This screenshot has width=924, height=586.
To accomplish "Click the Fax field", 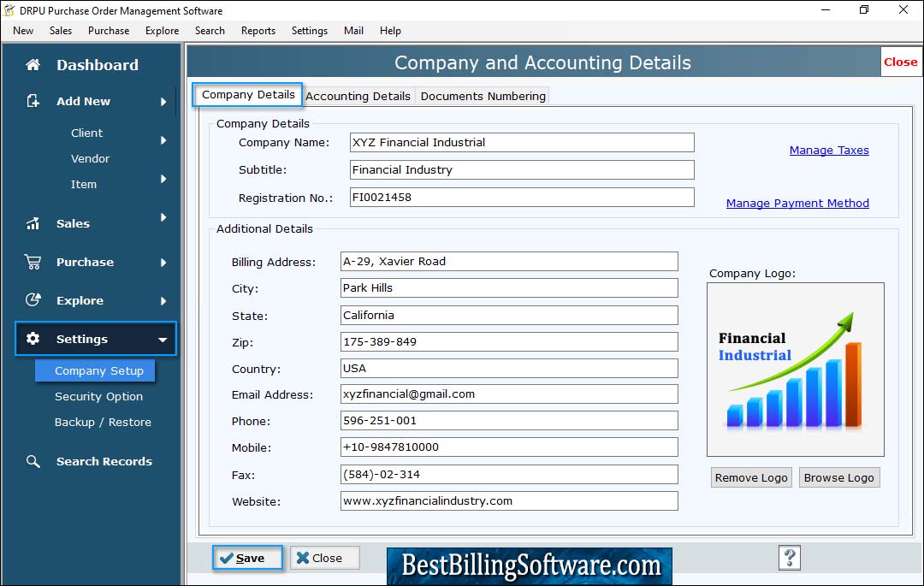I will click(509, 474).
